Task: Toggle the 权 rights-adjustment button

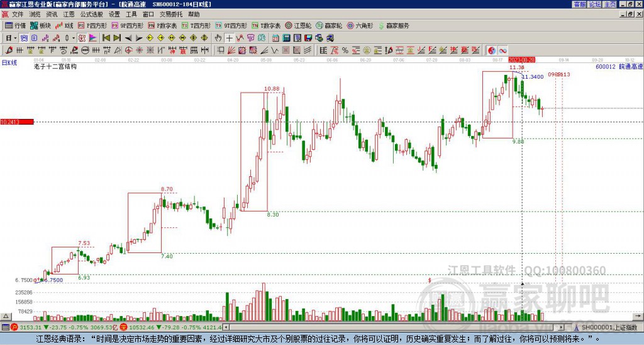Action: [x=82, y=38]
